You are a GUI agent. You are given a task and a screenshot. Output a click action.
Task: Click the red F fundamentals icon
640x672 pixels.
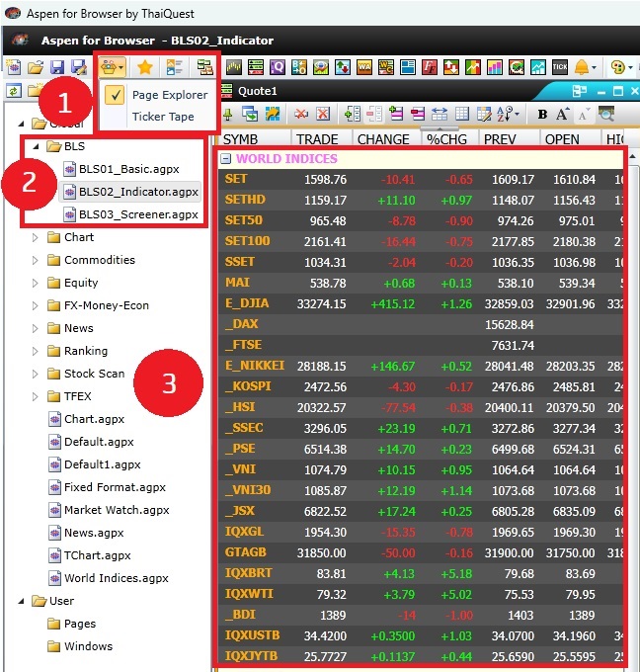[430, 67]
